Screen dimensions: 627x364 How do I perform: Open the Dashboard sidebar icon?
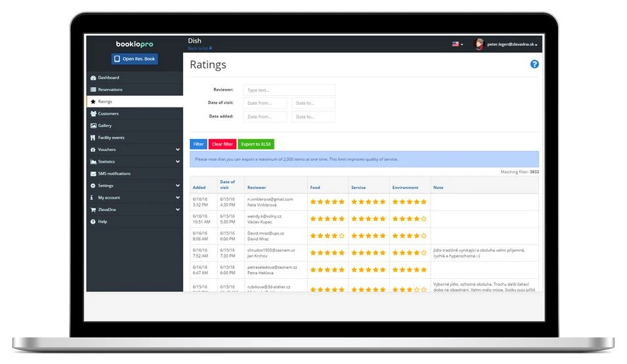pos(93,78)
